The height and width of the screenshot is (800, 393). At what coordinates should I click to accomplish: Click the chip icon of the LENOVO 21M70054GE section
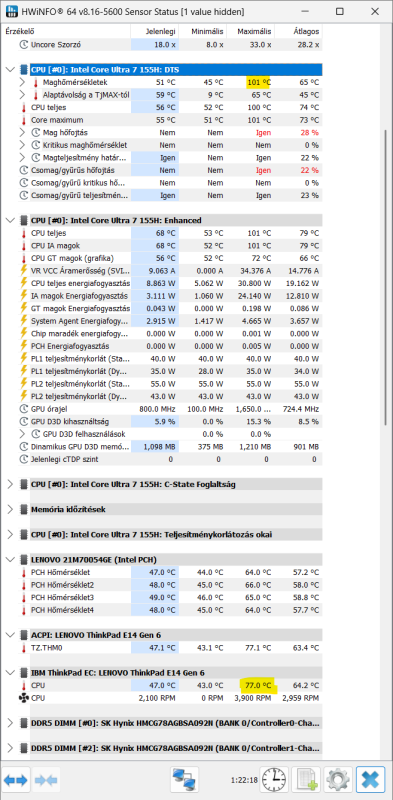(23, 559)
